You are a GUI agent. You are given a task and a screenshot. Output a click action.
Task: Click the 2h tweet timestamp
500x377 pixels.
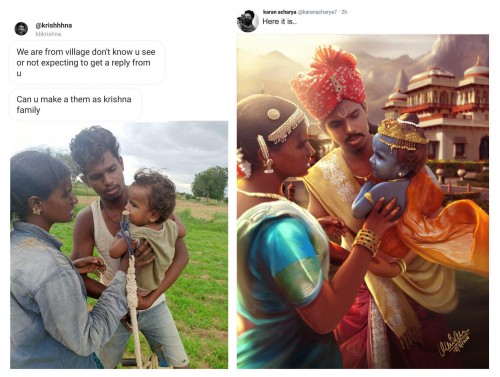(x=344, y=12)
